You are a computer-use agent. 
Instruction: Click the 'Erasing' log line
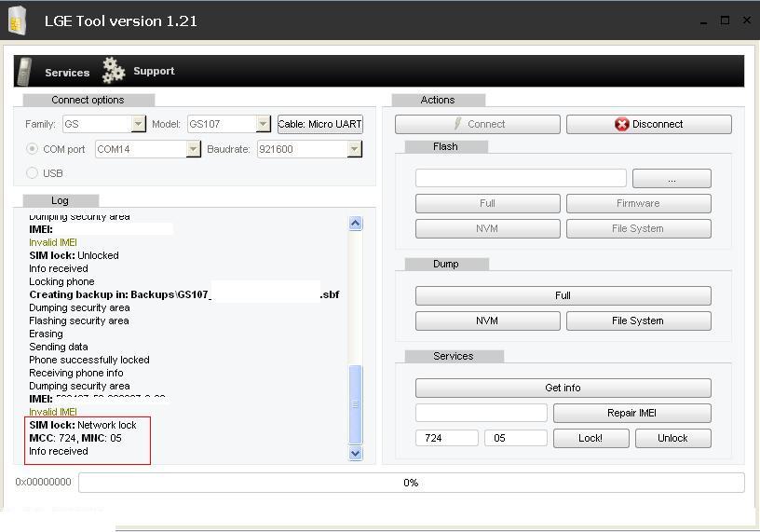click(x=46, y=334)
